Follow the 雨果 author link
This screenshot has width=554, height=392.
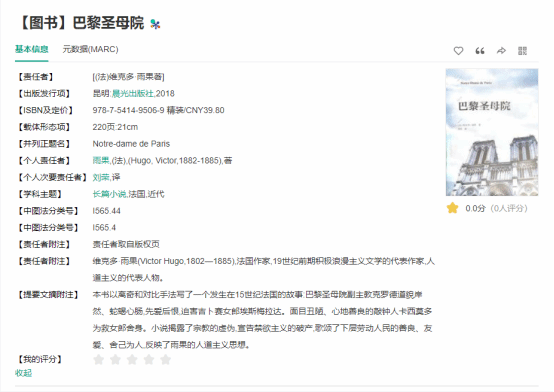101,160
